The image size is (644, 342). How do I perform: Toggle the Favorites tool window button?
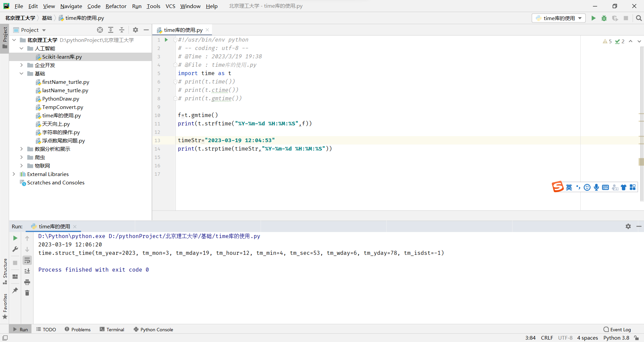click(x=5, y=306)
